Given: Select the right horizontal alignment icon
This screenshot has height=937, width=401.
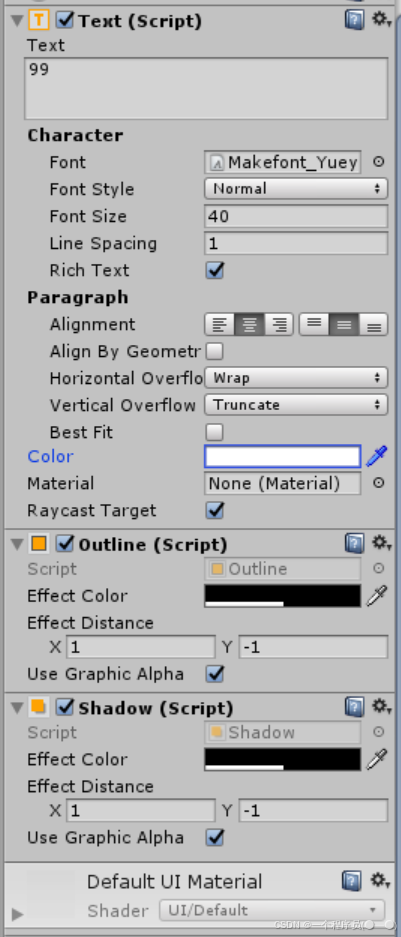Looking at the screenshot, I should (279, 324).
